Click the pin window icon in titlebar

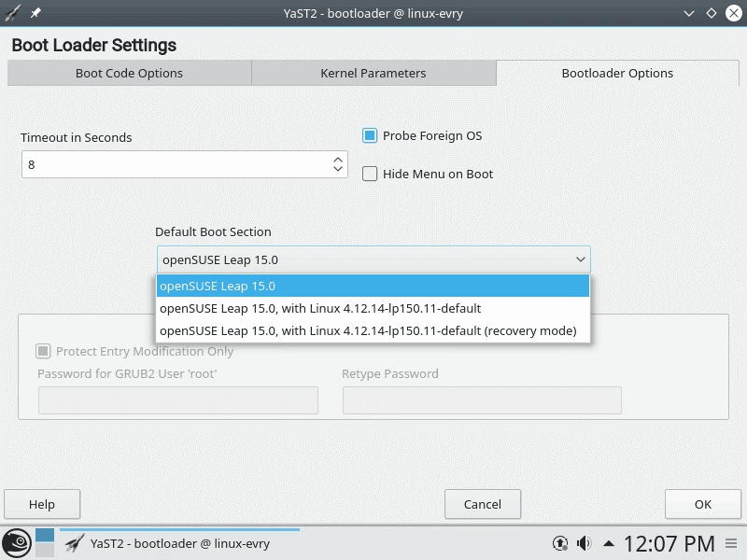coord(35,13)
